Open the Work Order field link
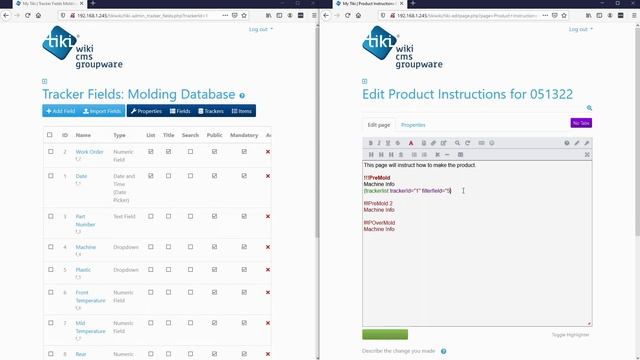Screen dimensions: 640x360 [x=89, y=152]
